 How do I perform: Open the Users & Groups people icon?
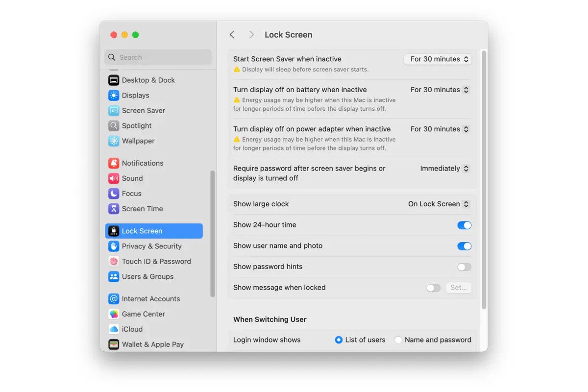pos(114,277)
